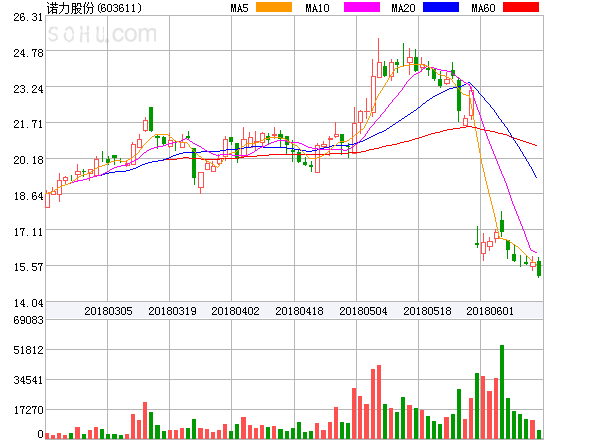Viewport: 600px width, 440px height.
Task: Click the 69083 volume axis label
Action: 28,320
